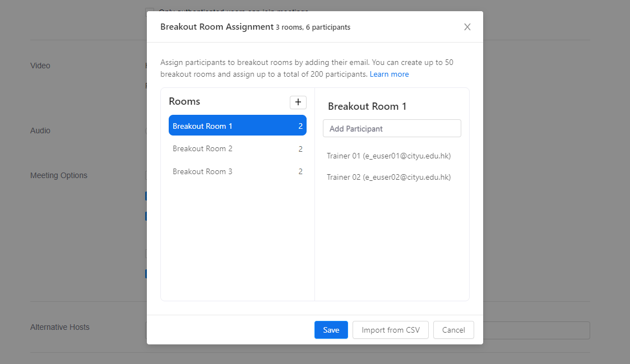Screen dimensions: 630x364
Task: Switch to Breakout Room 3
Action: [203, 172]
